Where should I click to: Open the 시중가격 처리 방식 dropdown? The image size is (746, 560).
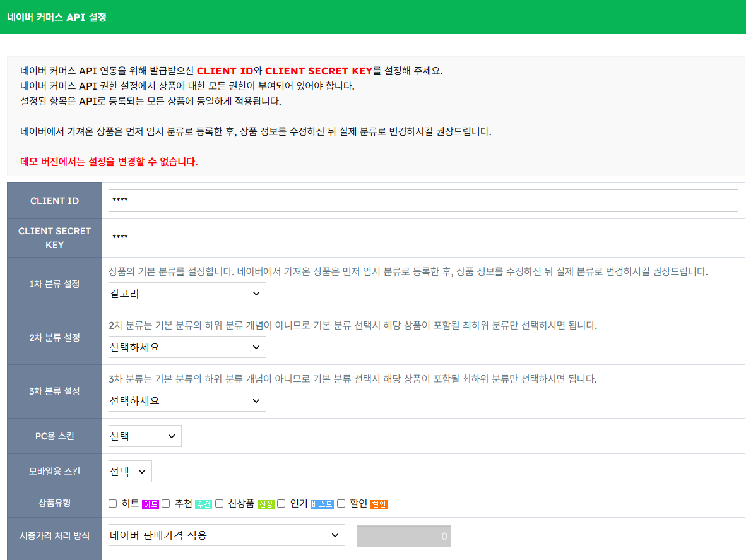tap(227, 535)
